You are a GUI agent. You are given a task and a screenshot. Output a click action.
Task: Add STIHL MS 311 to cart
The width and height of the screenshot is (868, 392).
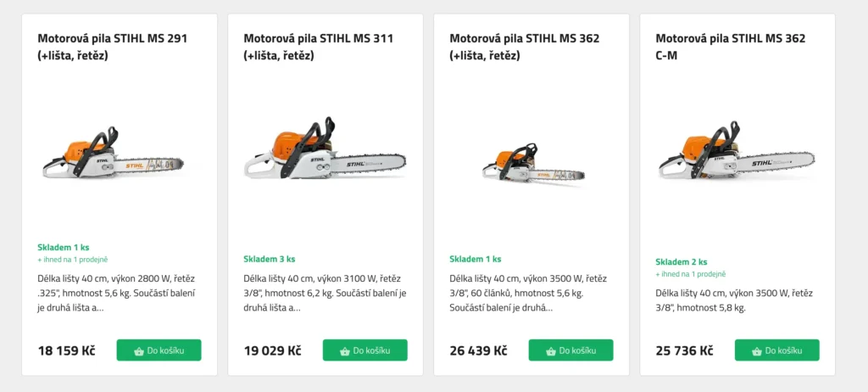[365, 350]
